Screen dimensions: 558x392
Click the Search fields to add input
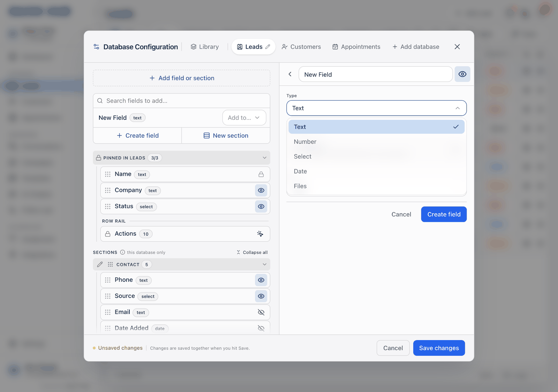coord(181,101)
